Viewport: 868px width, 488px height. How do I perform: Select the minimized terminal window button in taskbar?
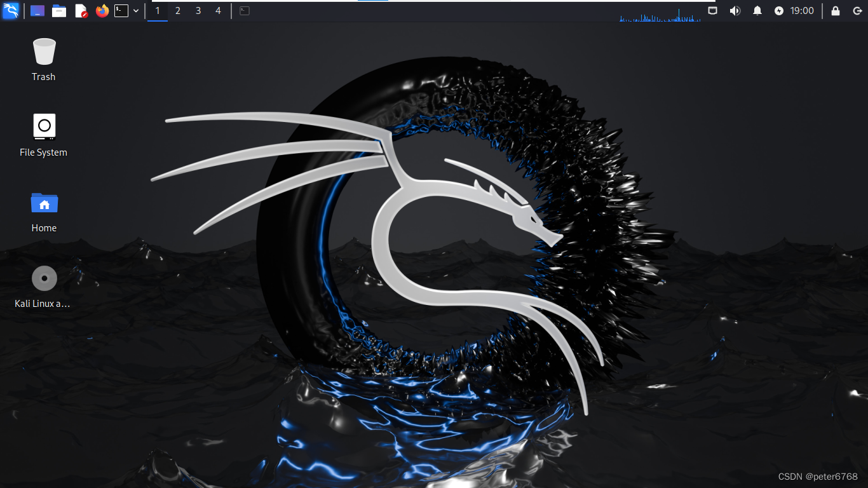click(x=245, y=11)
